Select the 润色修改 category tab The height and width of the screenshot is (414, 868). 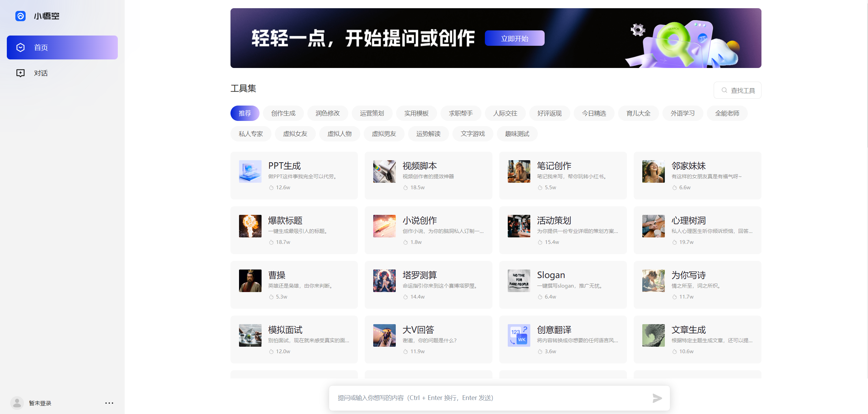(327, 113)
